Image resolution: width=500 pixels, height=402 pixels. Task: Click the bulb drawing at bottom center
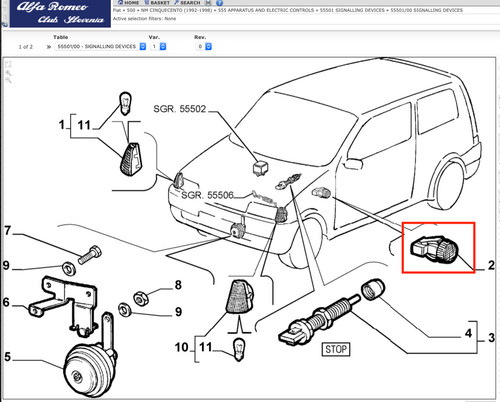coord(239,349)
